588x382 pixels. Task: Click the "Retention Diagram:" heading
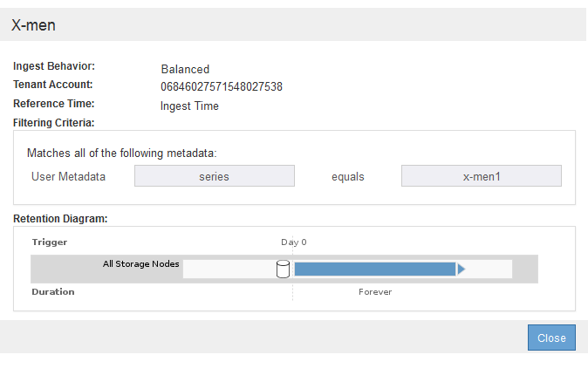pos(60,218)
